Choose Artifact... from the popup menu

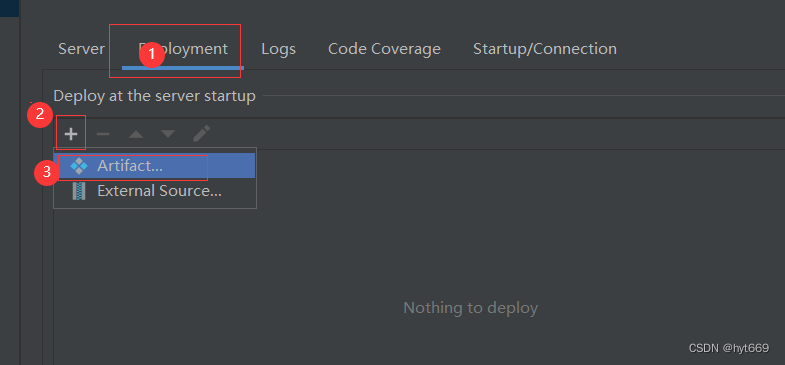tap(155, 166)
